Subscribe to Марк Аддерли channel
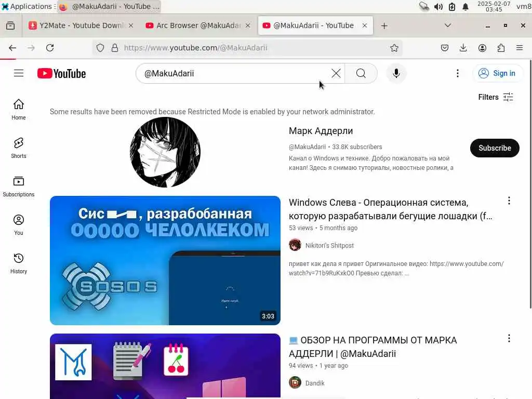This screenshot has height=399, width=532. 495,148
